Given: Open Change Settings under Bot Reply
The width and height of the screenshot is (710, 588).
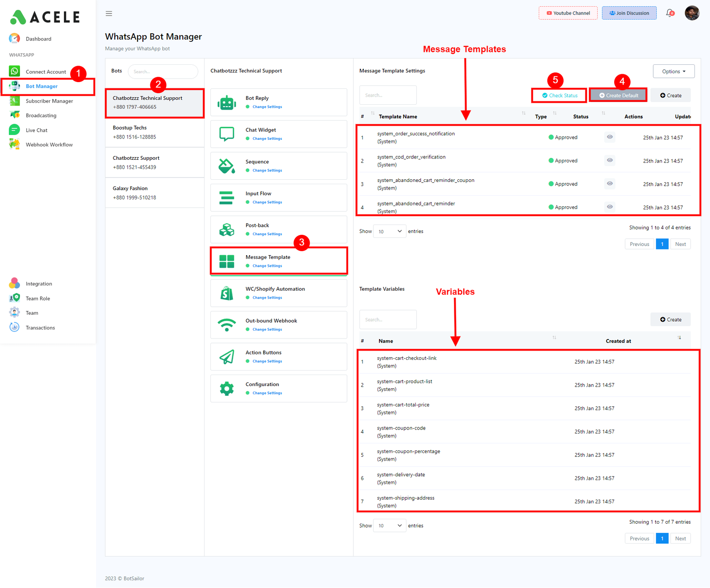Looking at the screenshot, I should pos(267,107).
